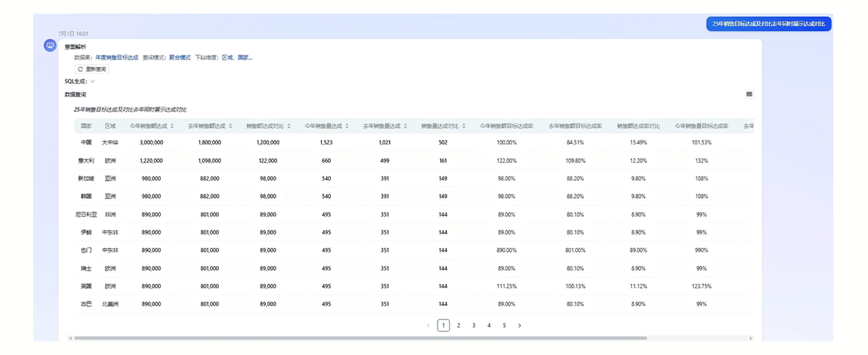Click the horizontal table scrollbar
This screenshot has height=355, width=868.
[359, 338]
